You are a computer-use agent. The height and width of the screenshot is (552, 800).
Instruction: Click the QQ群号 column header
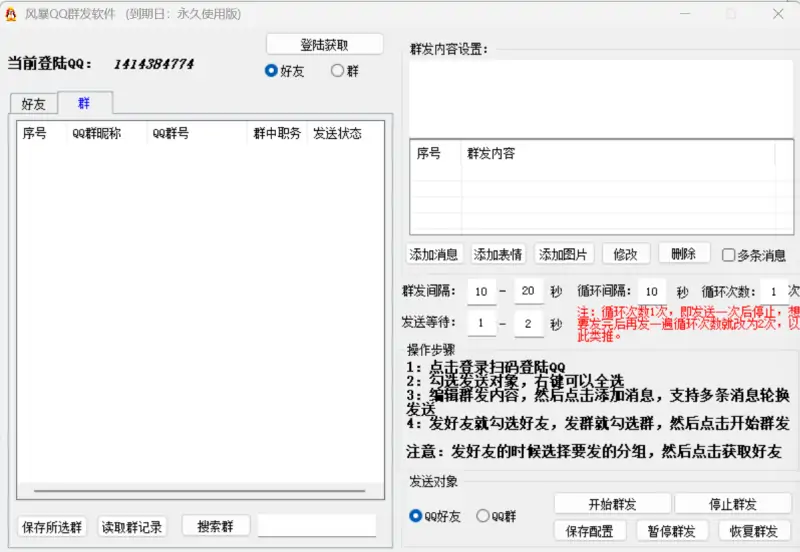[171, 133]
